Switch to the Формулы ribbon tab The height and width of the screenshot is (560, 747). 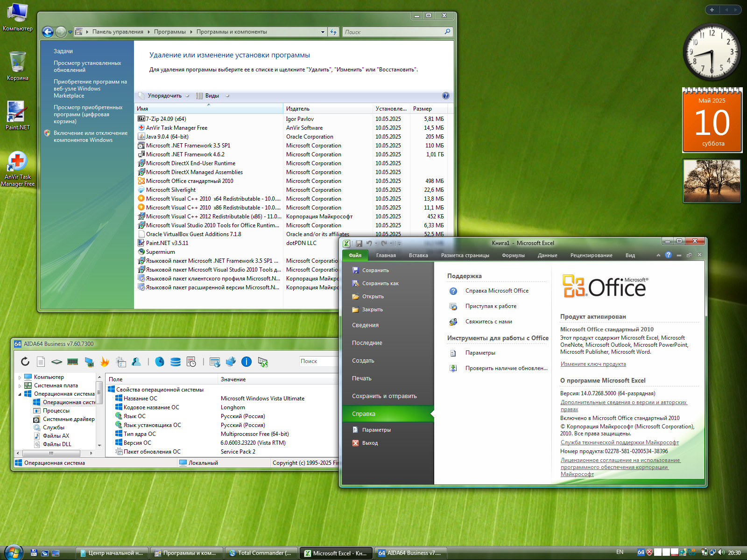(513, 255)
